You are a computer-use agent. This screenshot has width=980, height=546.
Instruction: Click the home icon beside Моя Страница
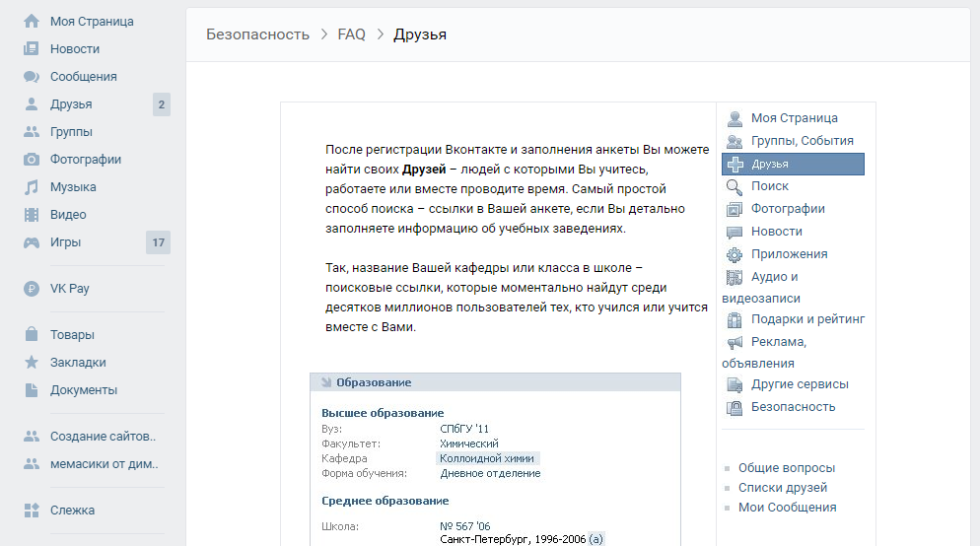pos(32,22)
